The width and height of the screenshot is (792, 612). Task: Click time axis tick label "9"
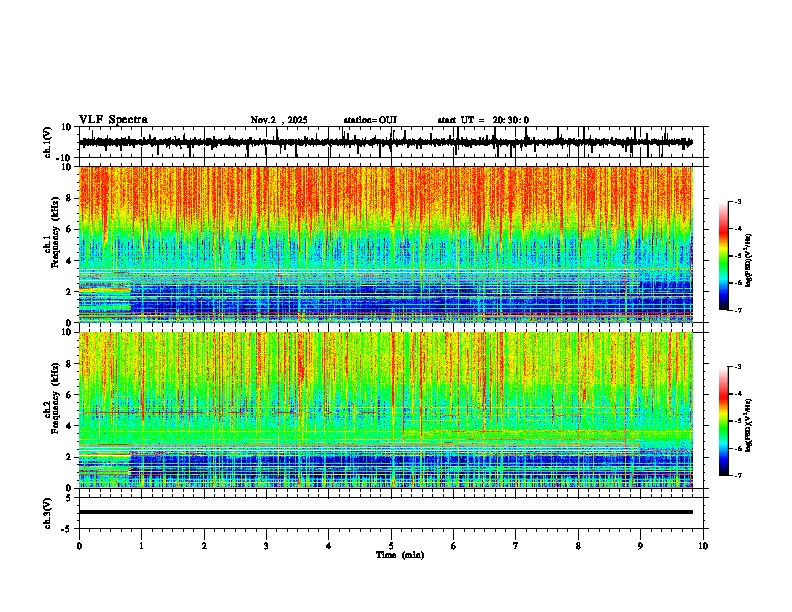click(640, 546)
